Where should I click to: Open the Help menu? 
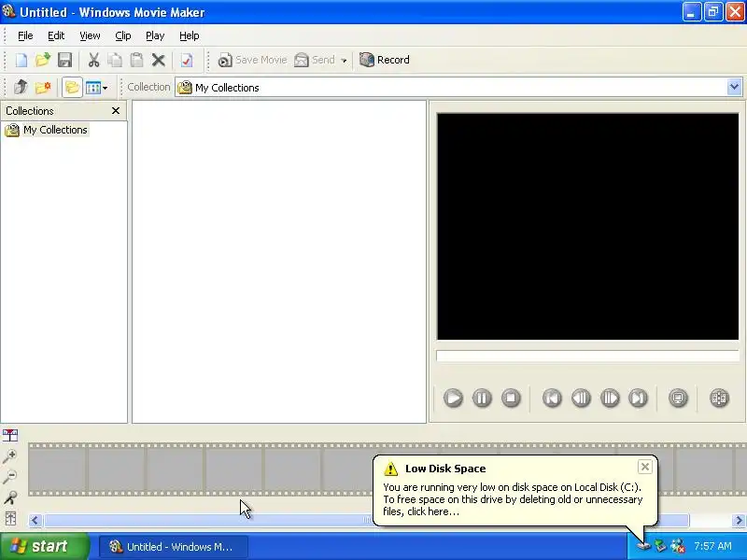click(190, 35)
